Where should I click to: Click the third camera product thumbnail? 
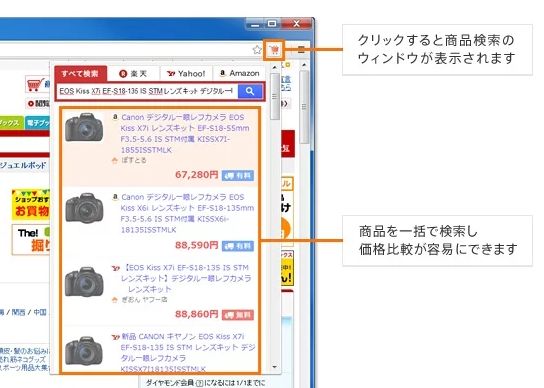click(x=84, y=282)
